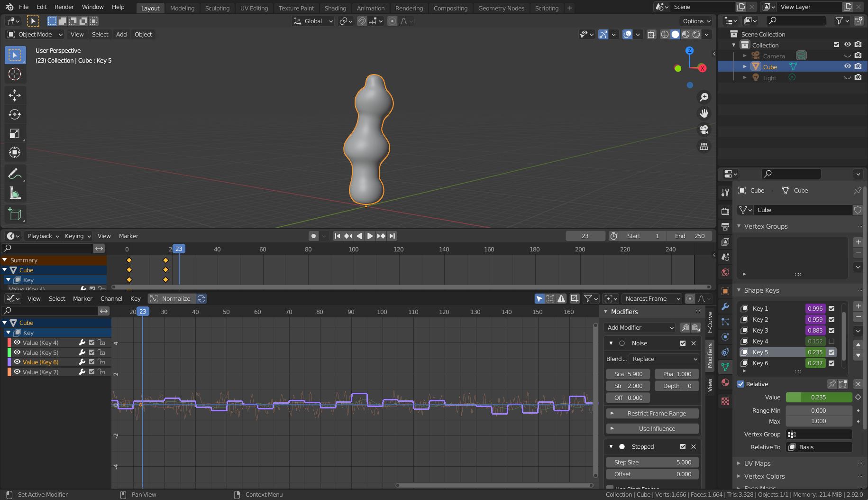The width and height of the screenshot is (868, 500).
Task: Click the Relative To Basis field
Action: (x=819, y=447)
